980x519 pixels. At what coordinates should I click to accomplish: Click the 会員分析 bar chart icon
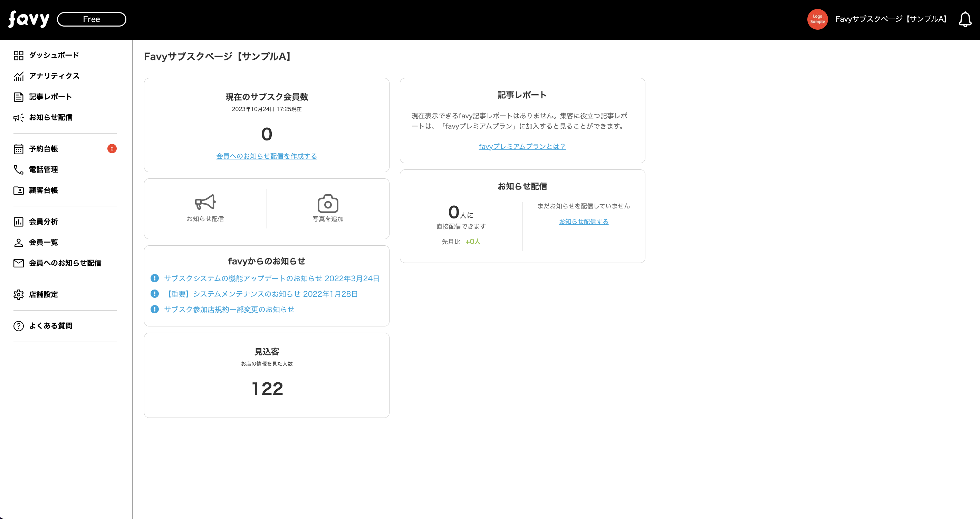[x=18, y=222]
